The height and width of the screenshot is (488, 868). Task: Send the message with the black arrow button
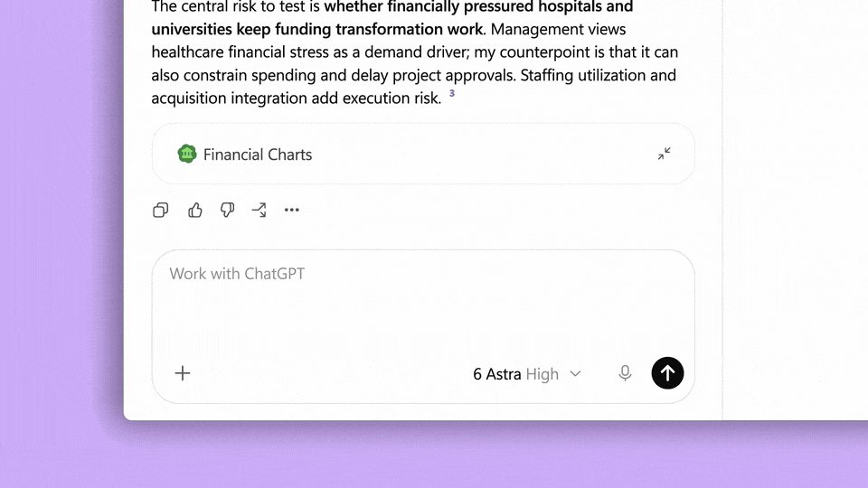pos(667,373)
